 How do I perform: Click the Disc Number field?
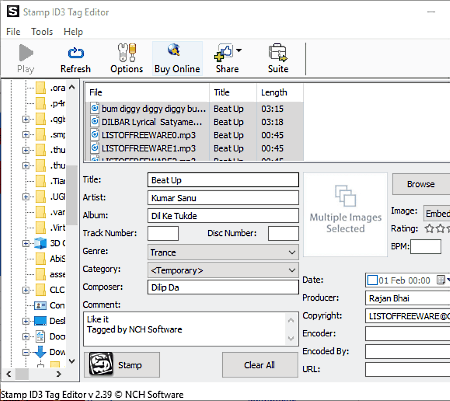(x=283, y=233)
